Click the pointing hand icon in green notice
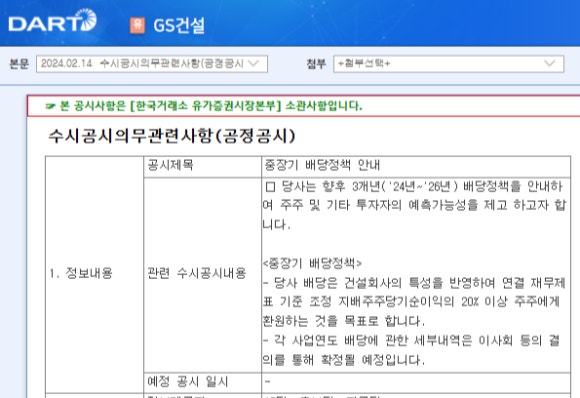Image resolution: width=580 pixels, height=398 pixels. (x=50, y=107)
